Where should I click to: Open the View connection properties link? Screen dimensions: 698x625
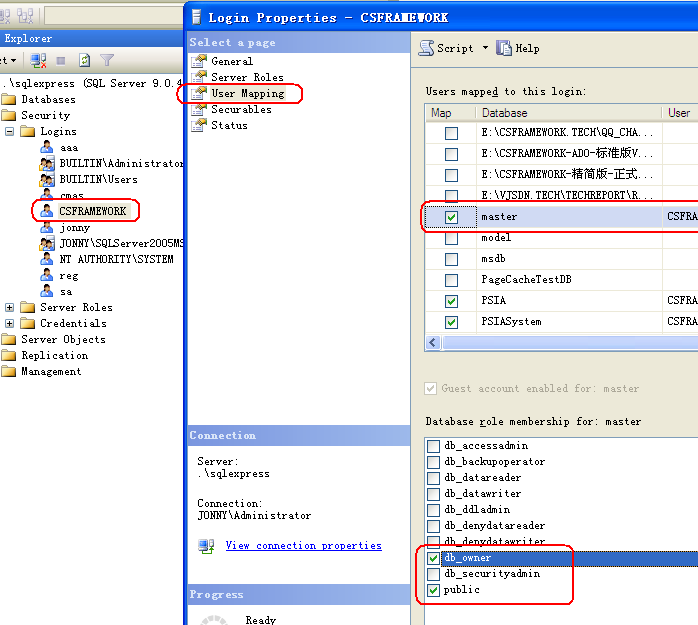303,546
